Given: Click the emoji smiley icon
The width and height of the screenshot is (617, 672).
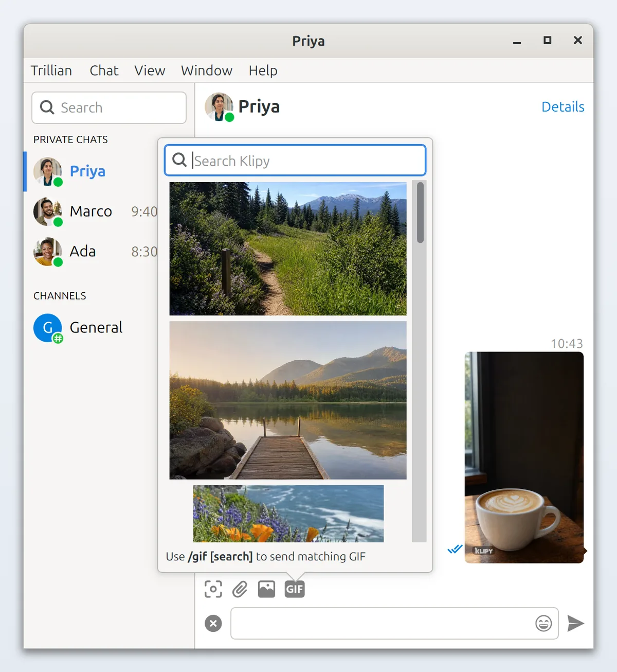Looking at the screenshot, I should [x=543, y=623].
